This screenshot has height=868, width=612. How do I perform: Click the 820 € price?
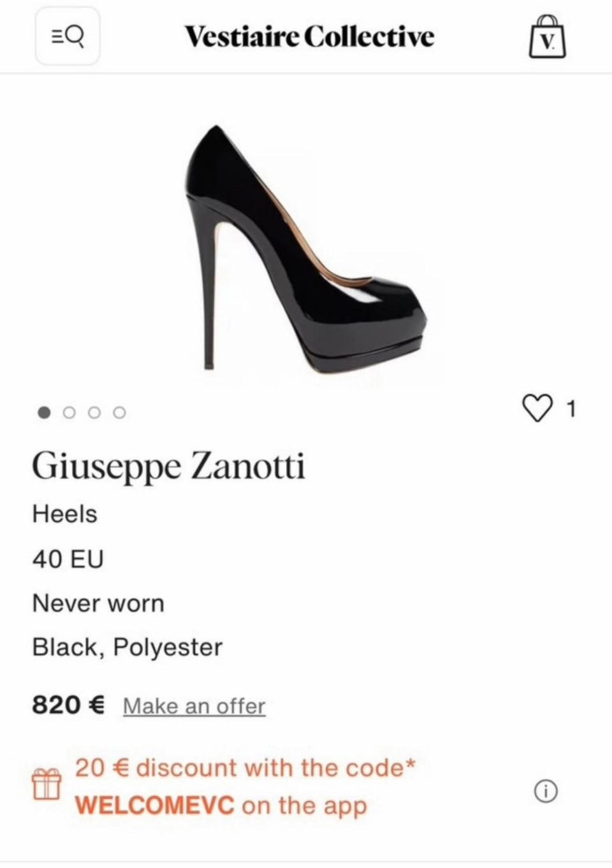tap(68, 705)
